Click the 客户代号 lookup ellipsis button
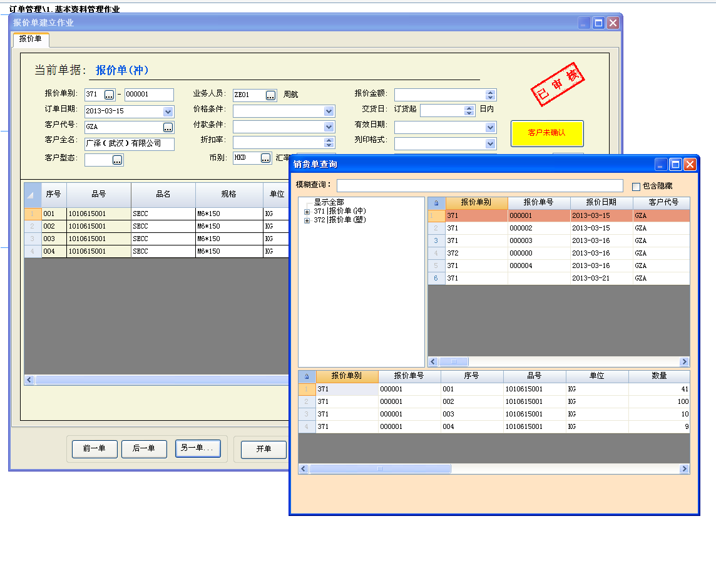 pyautogui.click(x=168, y=127)
